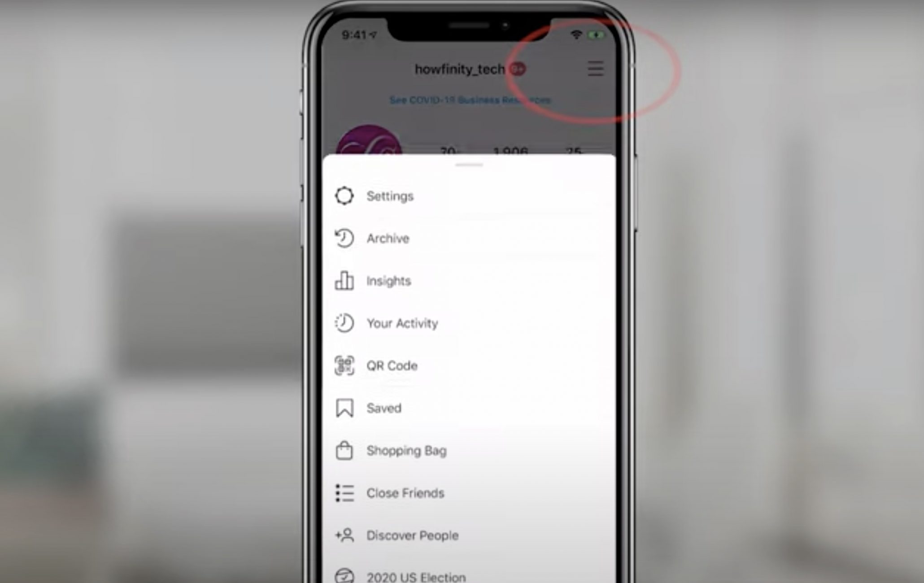Select Discover People option
Viewport: 924px width, 583px height.
412,535
